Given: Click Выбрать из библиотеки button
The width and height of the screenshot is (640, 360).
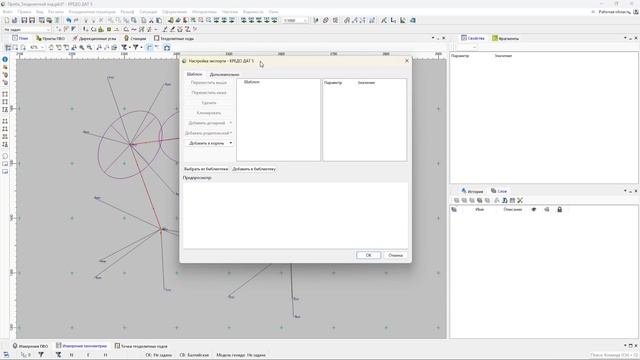Looking at the screenshot, I should (x=206, y=169).
